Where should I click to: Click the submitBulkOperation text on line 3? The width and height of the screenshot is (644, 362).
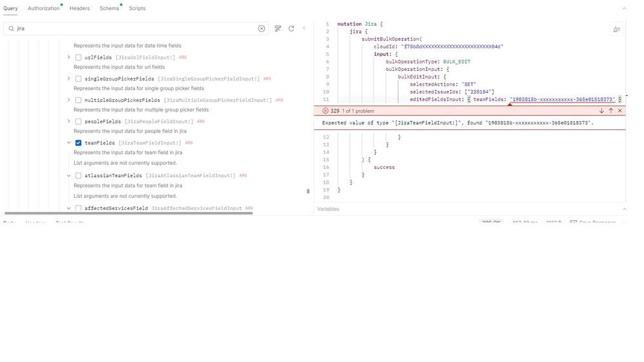pyautogui.click(x=390, y=39)
